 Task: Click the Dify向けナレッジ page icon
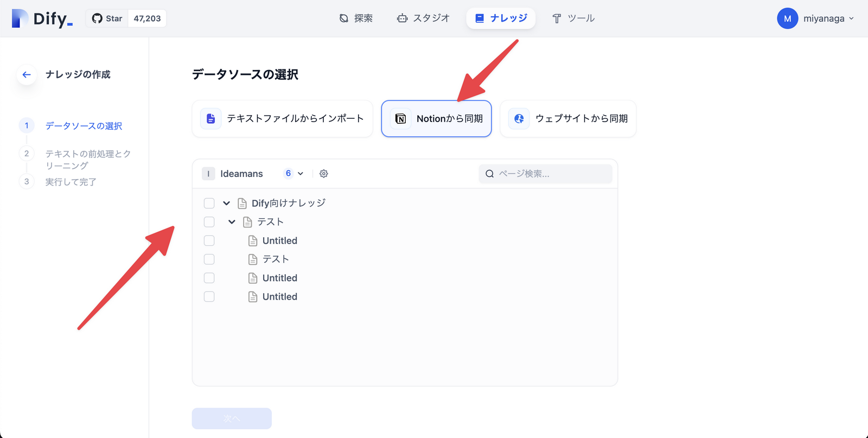pos(242,203)
